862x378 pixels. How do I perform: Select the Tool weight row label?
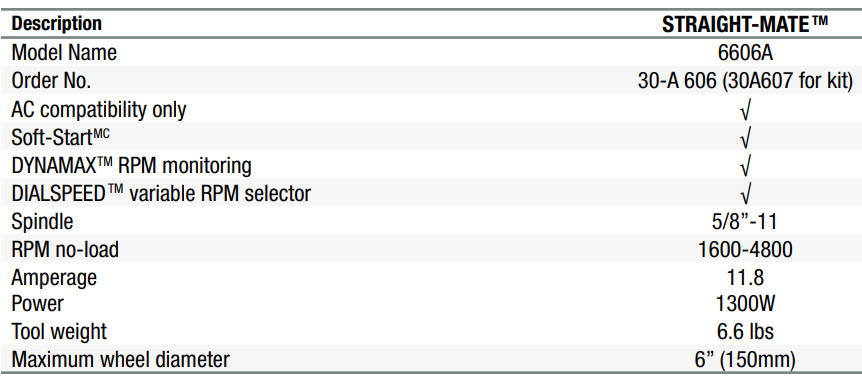click(x=59, y=332)
